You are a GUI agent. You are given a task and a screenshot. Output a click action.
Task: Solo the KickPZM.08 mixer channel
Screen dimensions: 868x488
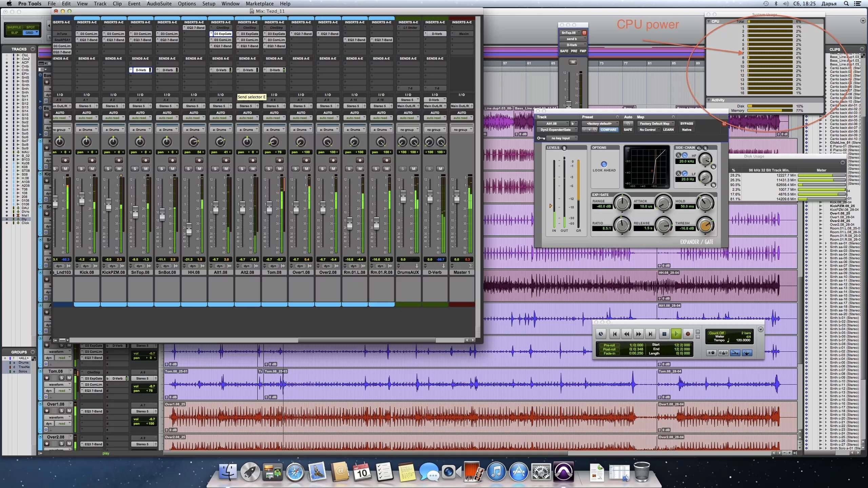coord(108,169)
